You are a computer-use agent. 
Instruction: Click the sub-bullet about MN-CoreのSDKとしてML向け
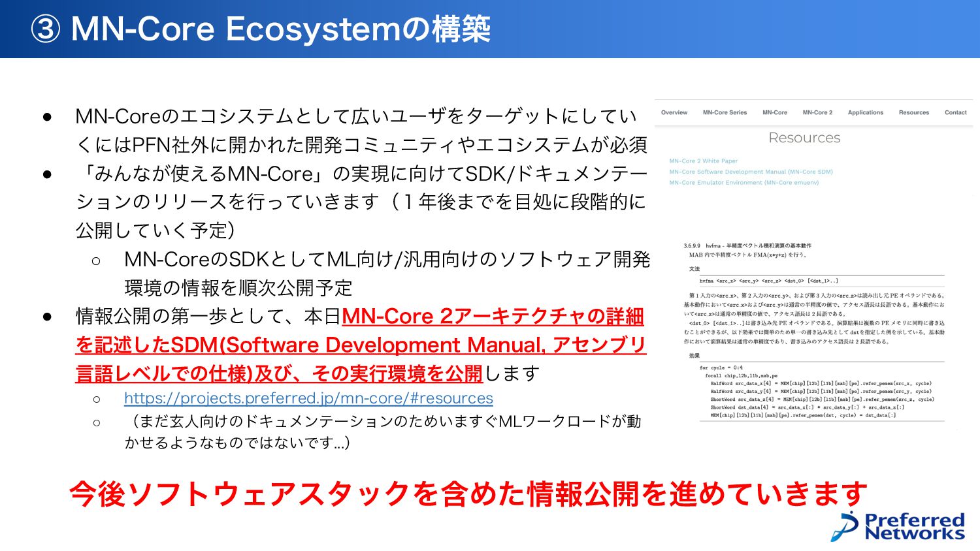tap(387, 274)
